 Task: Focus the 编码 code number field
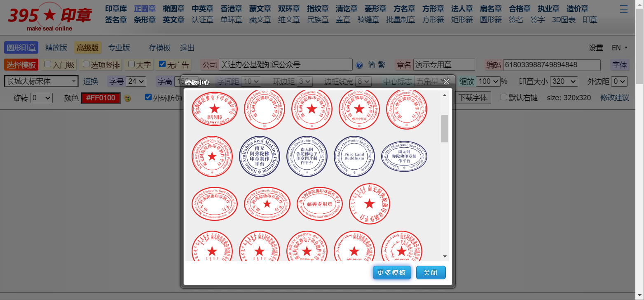pyautogui.click(x=552, y=65)
